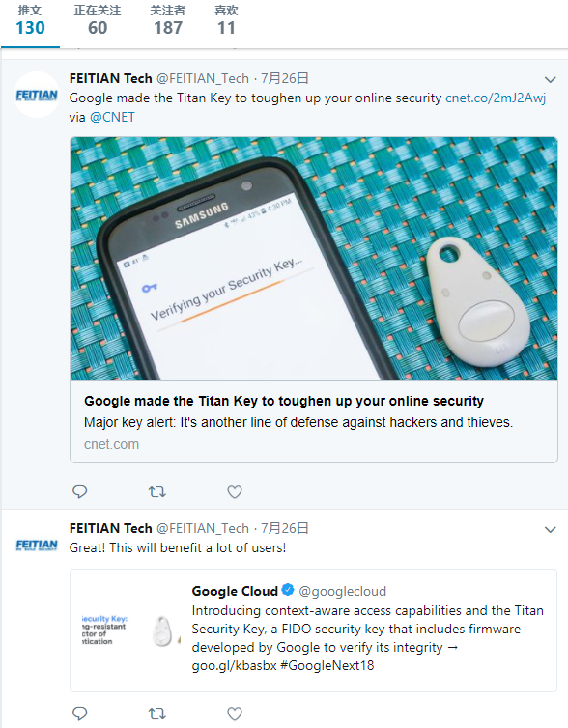Open the 喜欢 11 tab
The width and height of the screenshot is (568, 728).
coord(226,21)
